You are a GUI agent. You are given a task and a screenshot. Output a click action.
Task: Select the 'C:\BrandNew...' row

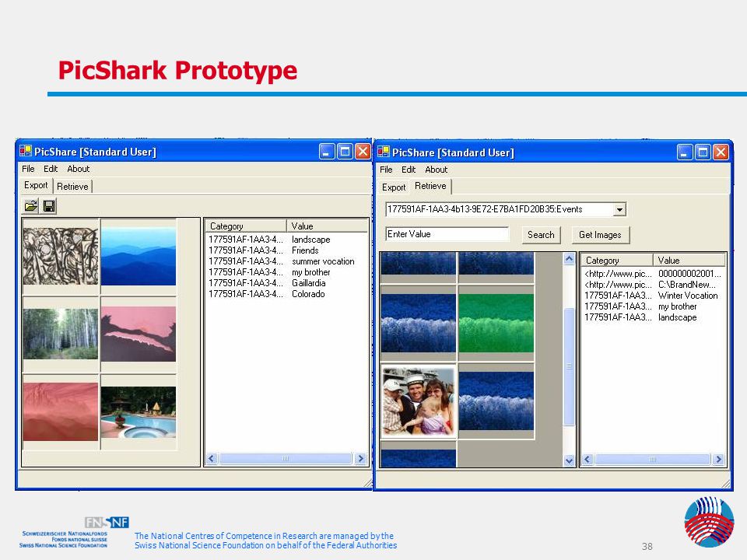click(653, 285)
